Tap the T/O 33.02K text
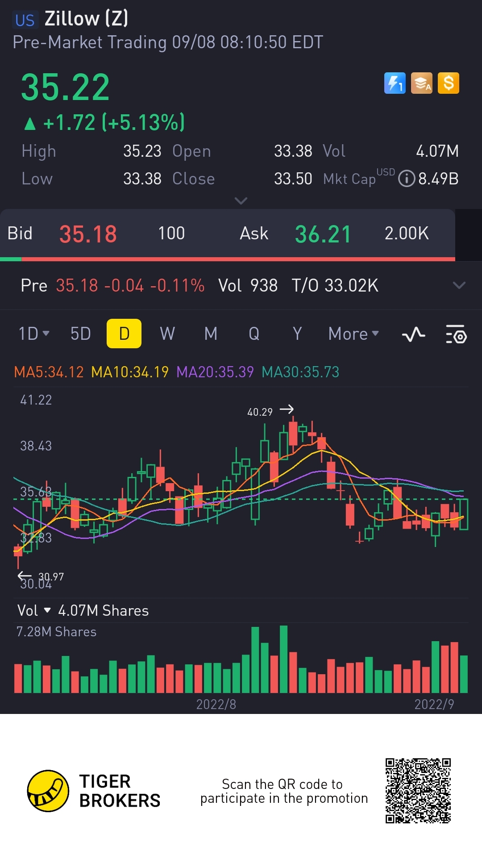This screenshot has width=482, height=868. click(x=335, y=285)
